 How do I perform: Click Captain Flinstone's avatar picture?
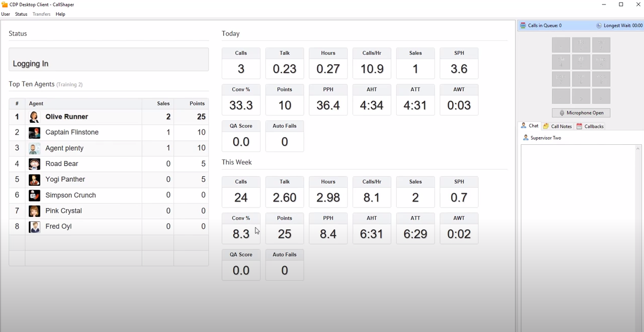click(x=34, y=133)
